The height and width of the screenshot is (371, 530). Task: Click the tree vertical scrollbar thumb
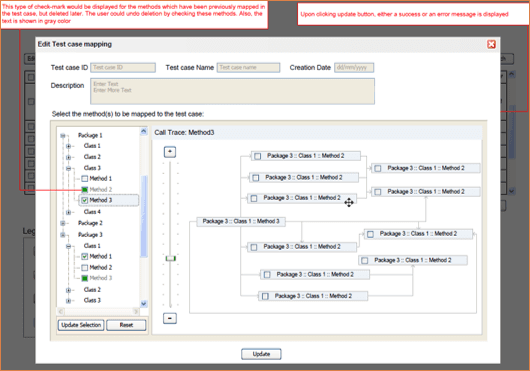[x=144, y=216]
